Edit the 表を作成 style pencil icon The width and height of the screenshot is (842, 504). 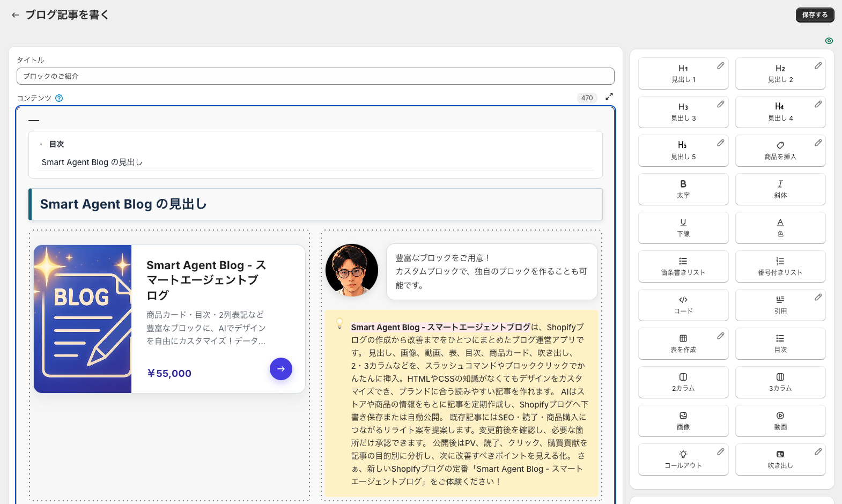click(721, 336)
